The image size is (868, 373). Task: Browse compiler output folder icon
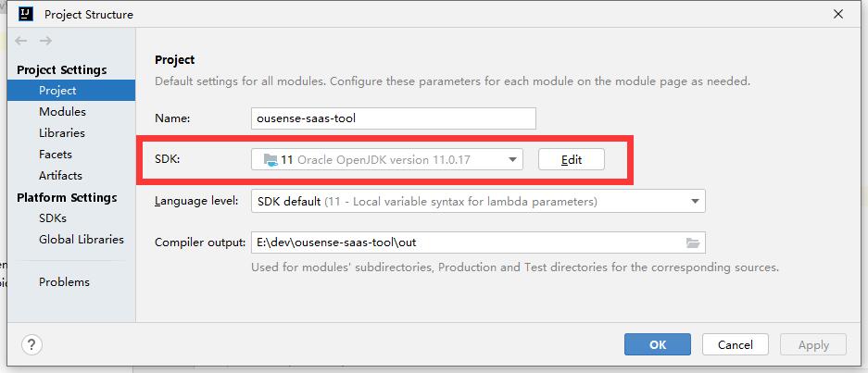point(693,242)
